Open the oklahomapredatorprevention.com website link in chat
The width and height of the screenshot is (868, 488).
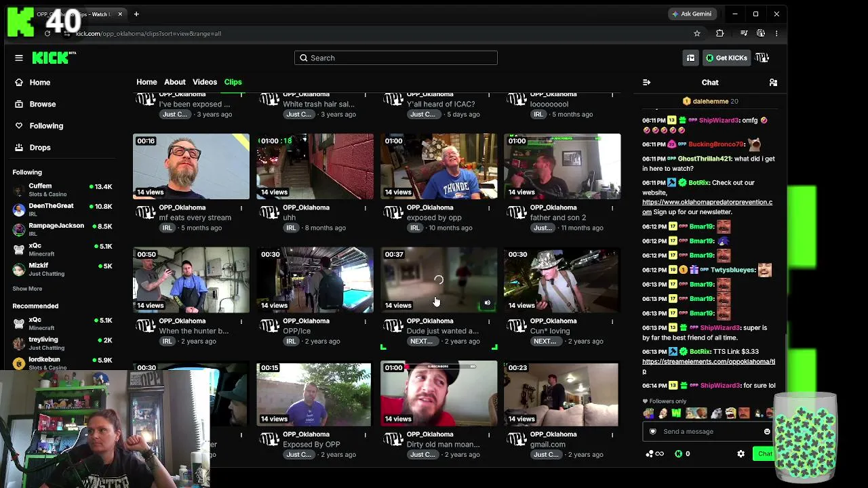pyautogui.click(x=707, y=207)
